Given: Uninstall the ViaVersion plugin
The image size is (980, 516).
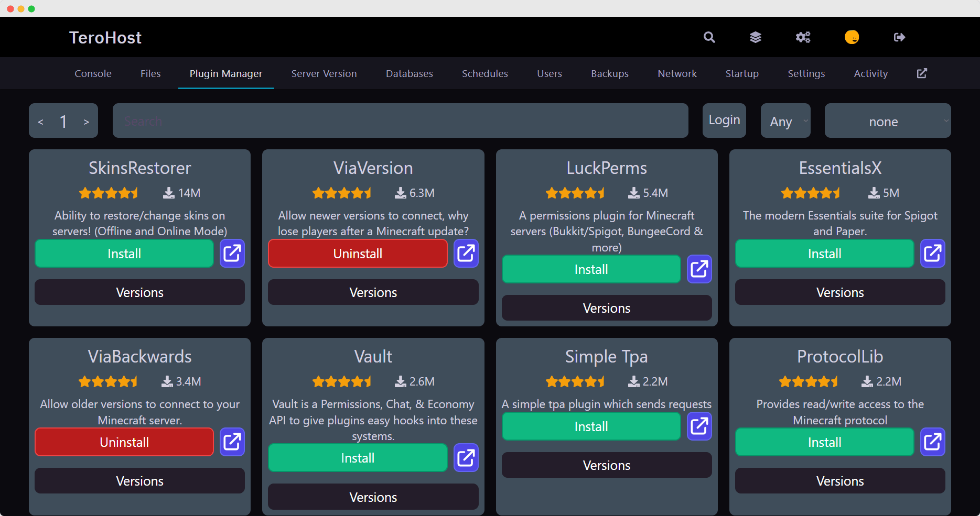Looking at the screenshot, I should (358, 254).
